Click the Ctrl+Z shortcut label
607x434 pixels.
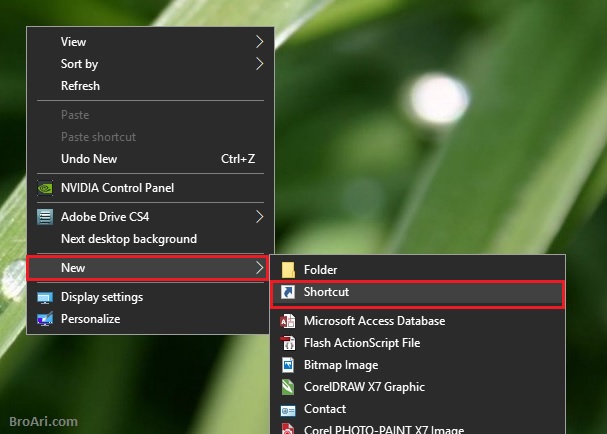point(238,159)
